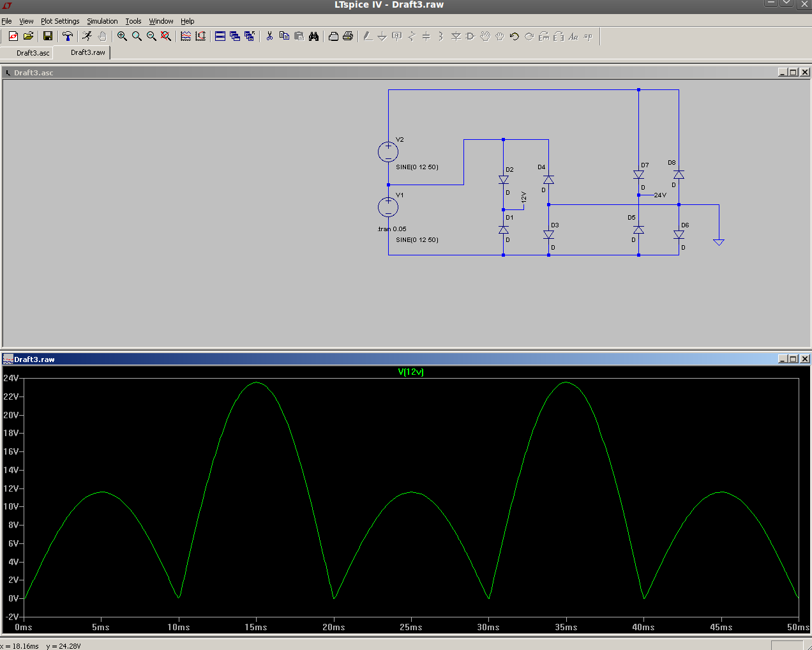Click the V(12v) trace label
Viewport: 812px width, 650px height.
coord(410,372)
